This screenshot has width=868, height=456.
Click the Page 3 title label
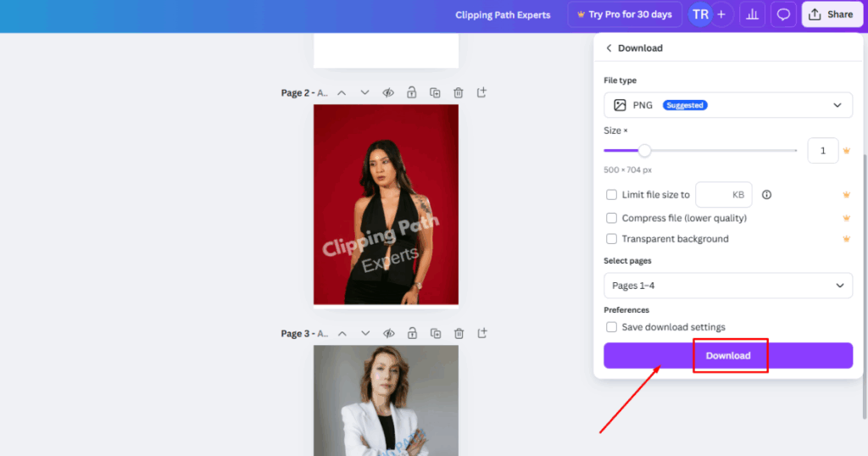tap(304, 334)
